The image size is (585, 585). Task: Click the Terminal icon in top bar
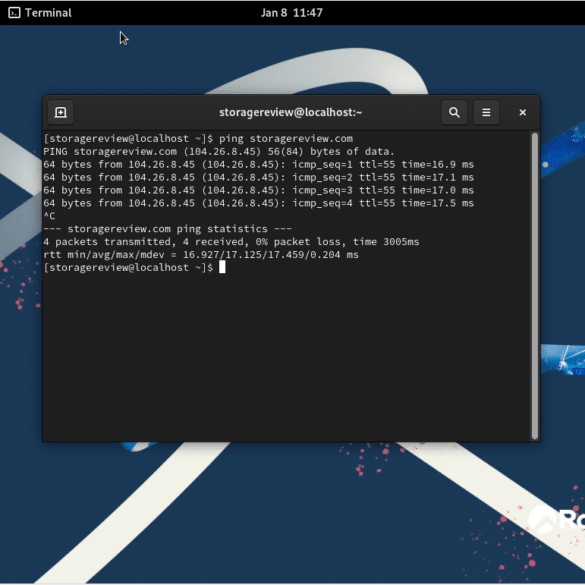coord(14,13)
